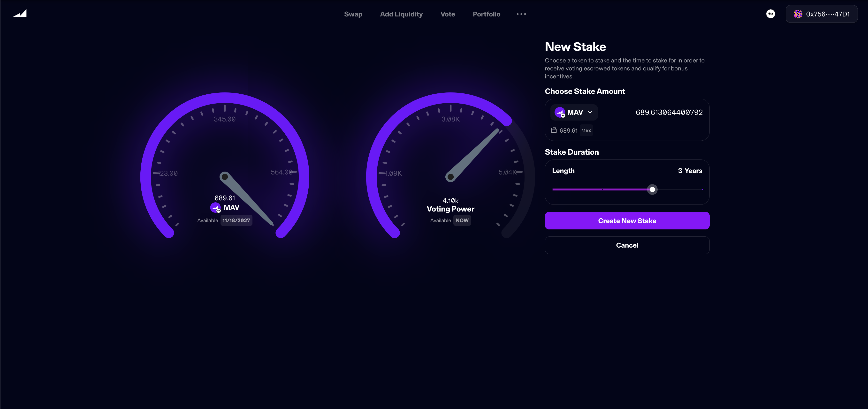The height and width of the screenshot is (409, 868).
Task: Click the wallet balance icon beside 689.61
Action: pyautogui.click(x=554, y=130)
